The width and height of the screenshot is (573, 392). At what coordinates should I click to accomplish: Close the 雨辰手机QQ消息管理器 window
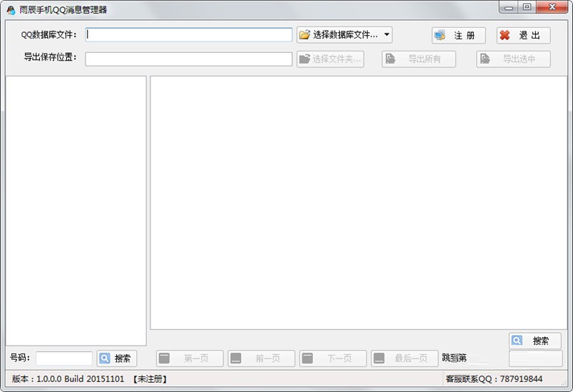point(552,7)
